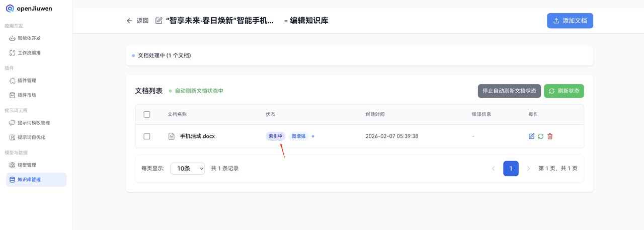Click the 每页显示: label

[x=153, y=169]
